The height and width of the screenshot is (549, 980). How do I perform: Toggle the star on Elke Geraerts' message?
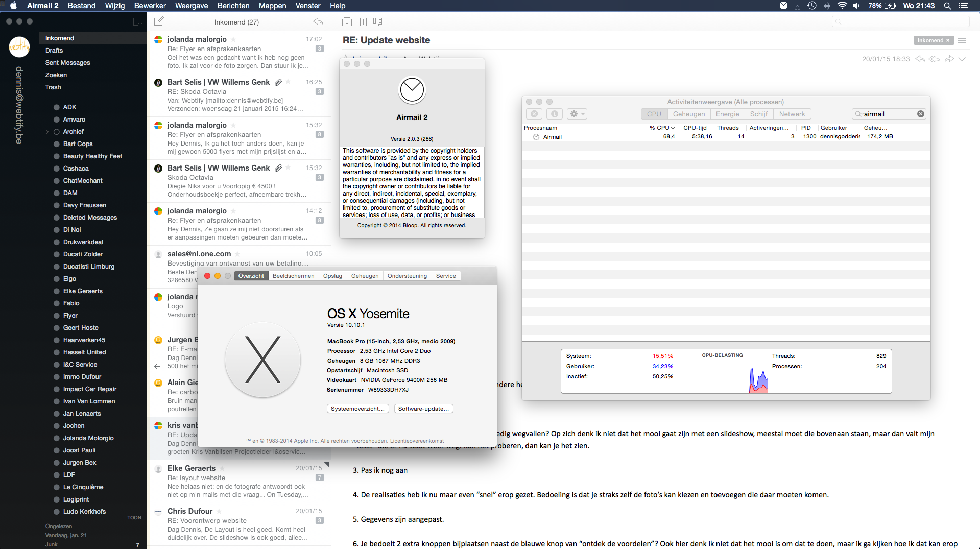[x=222, y=468]
